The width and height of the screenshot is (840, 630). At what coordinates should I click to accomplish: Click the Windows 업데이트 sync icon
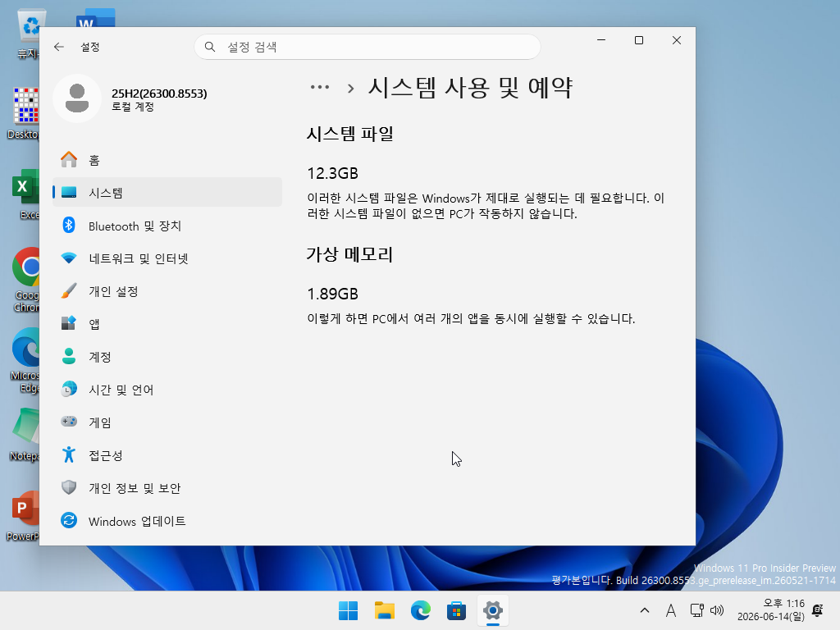[69, 520]
